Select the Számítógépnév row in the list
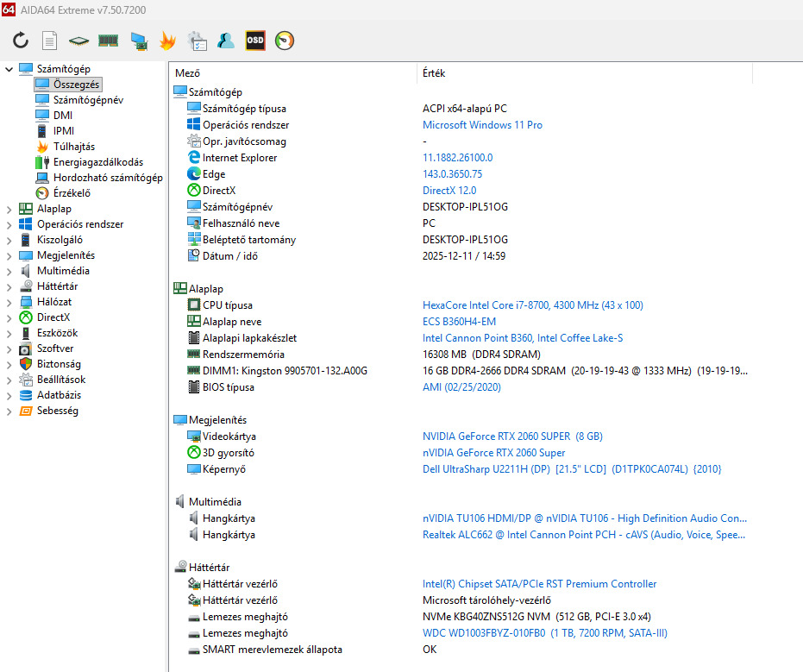The image size is (803, 672). pyautogui.click(x=461, y=207)
